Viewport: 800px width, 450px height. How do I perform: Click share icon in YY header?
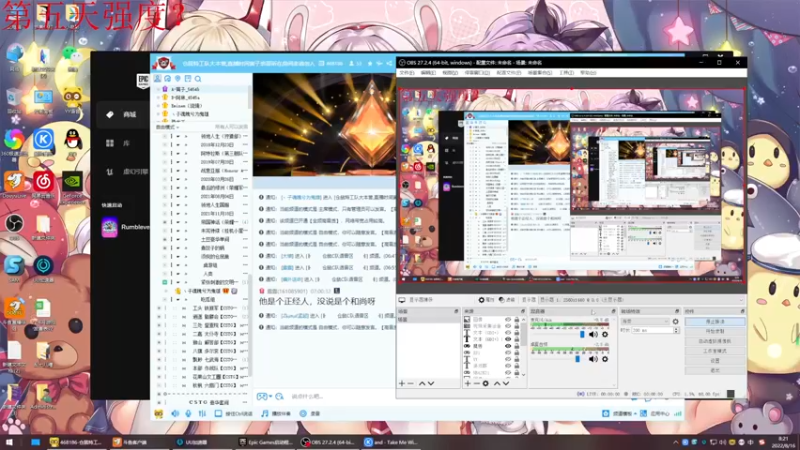pos(389,63)
